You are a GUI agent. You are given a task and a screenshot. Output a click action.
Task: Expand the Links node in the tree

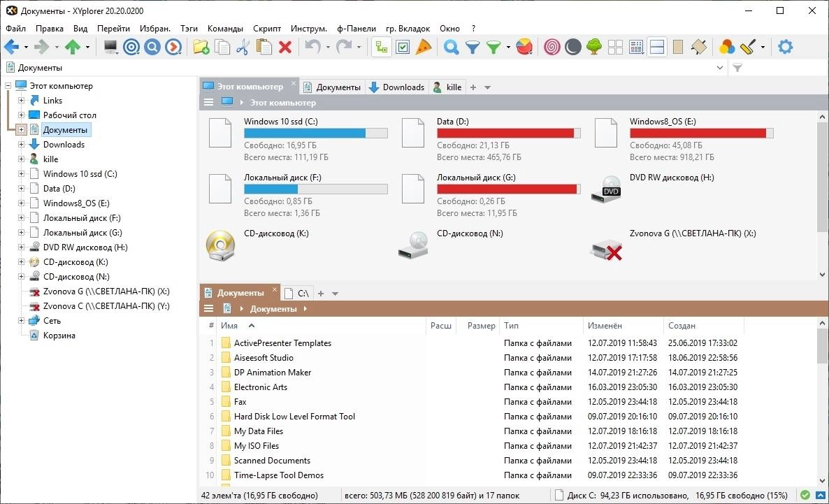point(21,101)
